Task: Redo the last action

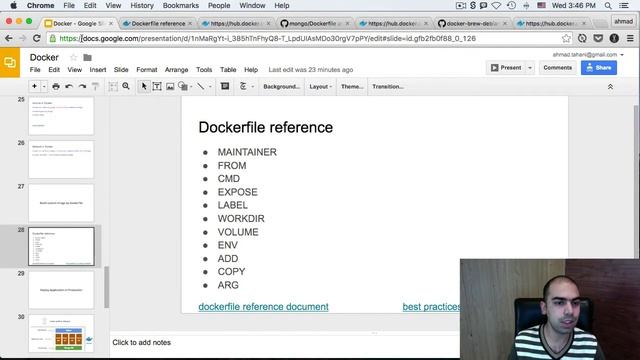Action: pos(82,87)
